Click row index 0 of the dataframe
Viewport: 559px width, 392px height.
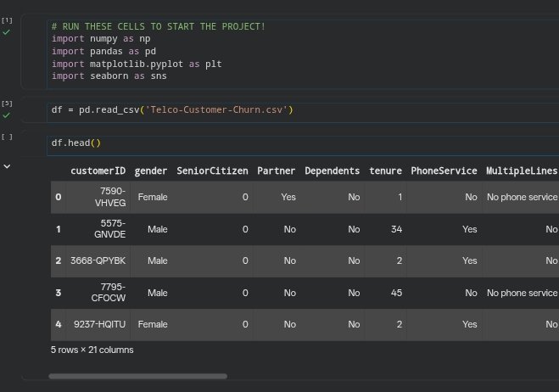click(x=59, y=197)
